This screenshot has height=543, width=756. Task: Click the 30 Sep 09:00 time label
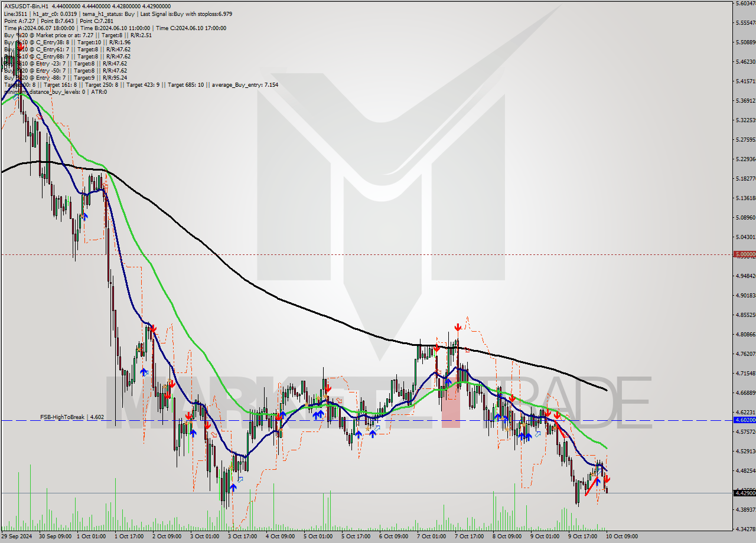[x=55, y=537]
